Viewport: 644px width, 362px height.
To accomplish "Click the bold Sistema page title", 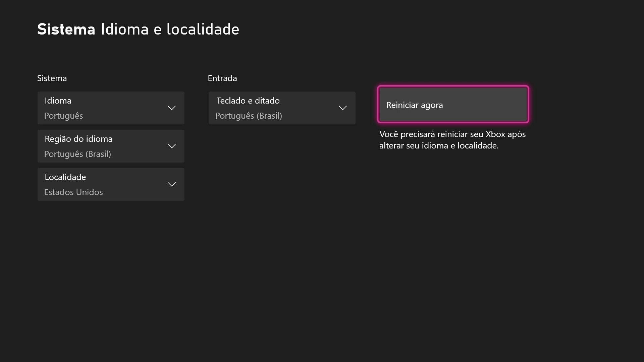I will 66,29.
